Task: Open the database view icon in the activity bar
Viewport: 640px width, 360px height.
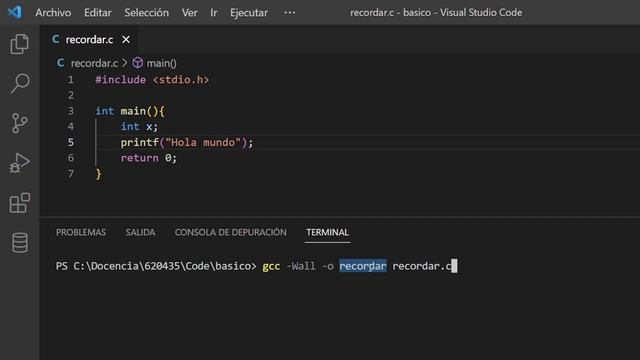Action: [x=19, y=242]
